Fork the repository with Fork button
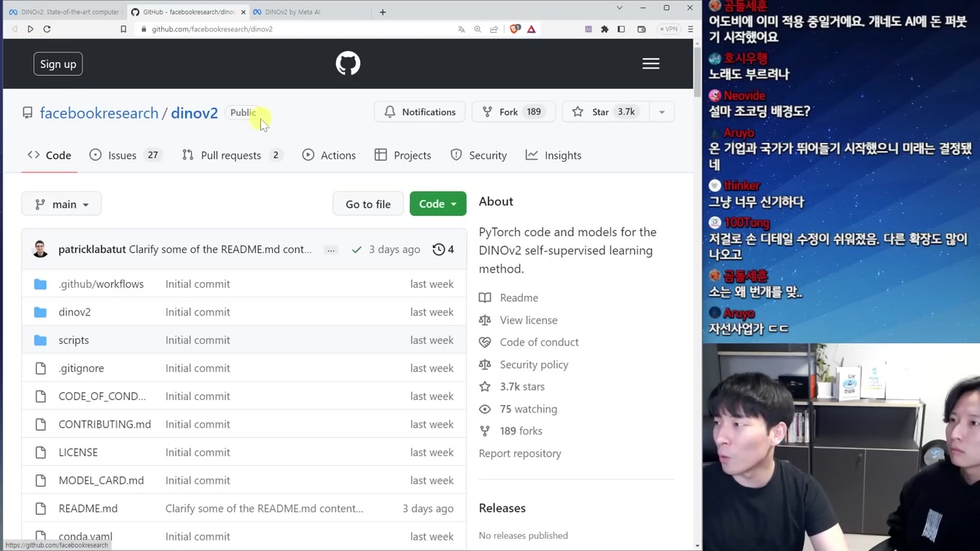Screen dimensions: 980x551 tap(513, 112)
